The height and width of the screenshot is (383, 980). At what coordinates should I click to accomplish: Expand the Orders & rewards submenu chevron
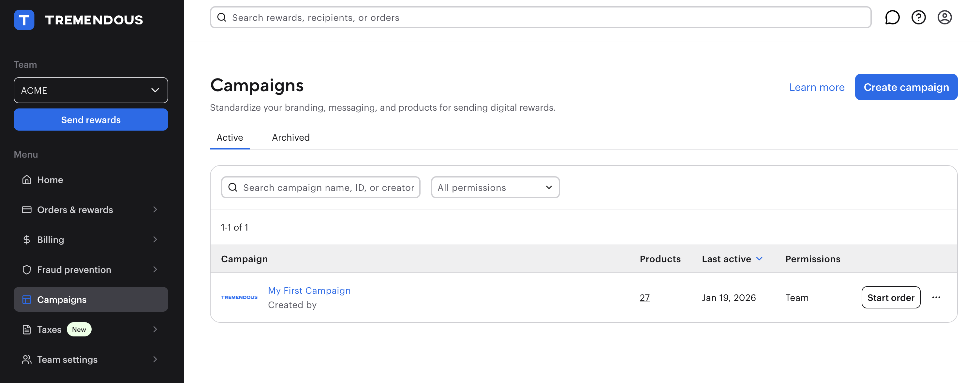click(x=155, y=210)
